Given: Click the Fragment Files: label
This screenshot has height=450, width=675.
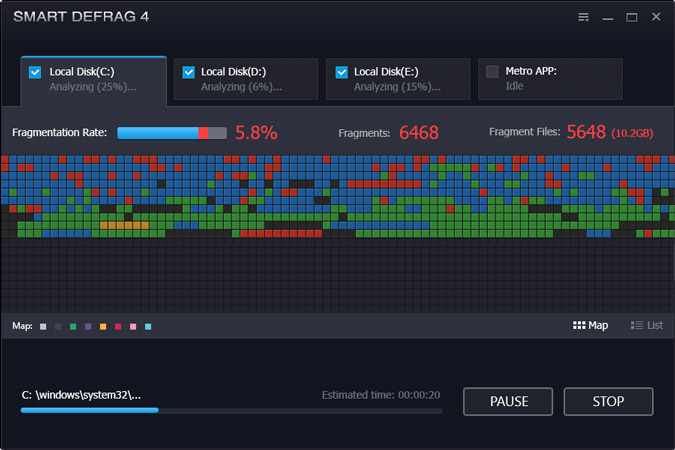Looking at the screenshot, I should (525, 132).
